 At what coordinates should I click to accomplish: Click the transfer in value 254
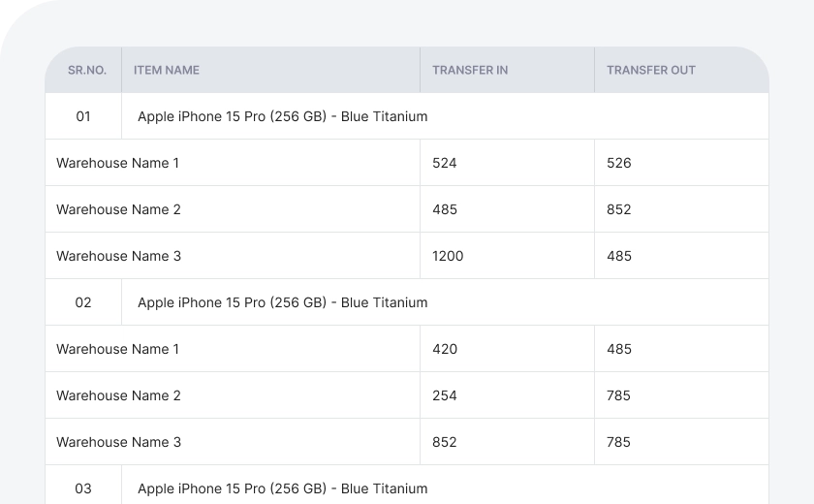pyautogui.click(x=445, y=395)
